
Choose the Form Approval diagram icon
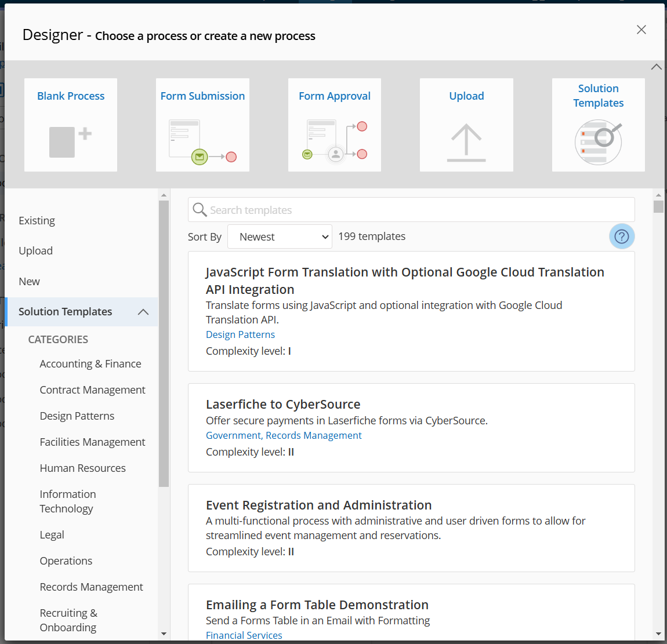coord(335,141)
